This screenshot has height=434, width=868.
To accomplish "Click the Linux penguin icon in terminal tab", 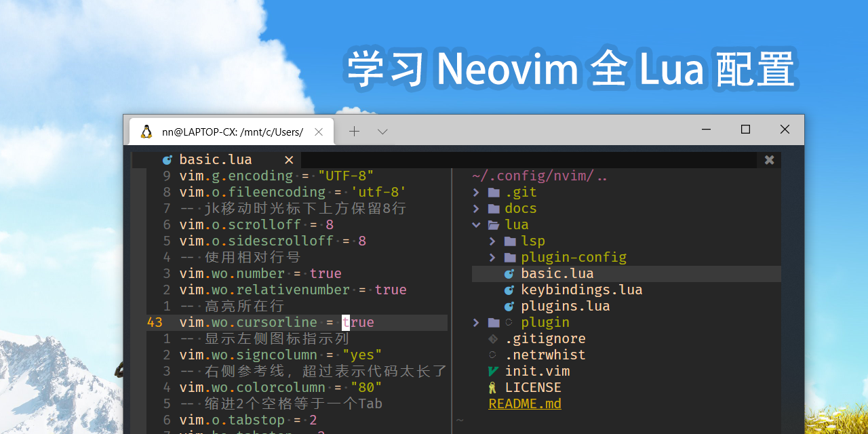I will point(146,132).
